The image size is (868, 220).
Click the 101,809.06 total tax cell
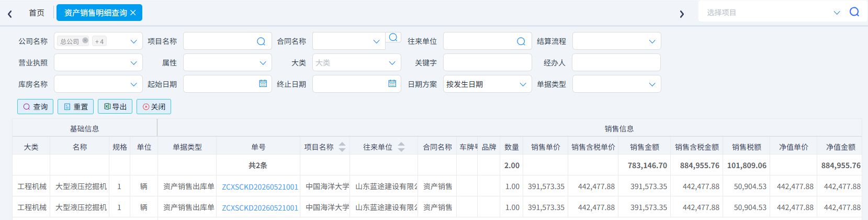point(747,166)
